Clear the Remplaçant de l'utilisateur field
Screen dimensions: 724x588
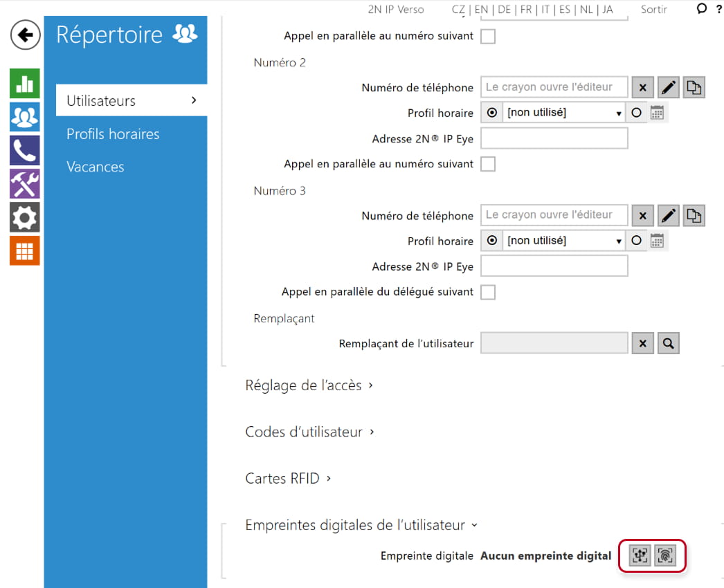click(x=643, y=343)
